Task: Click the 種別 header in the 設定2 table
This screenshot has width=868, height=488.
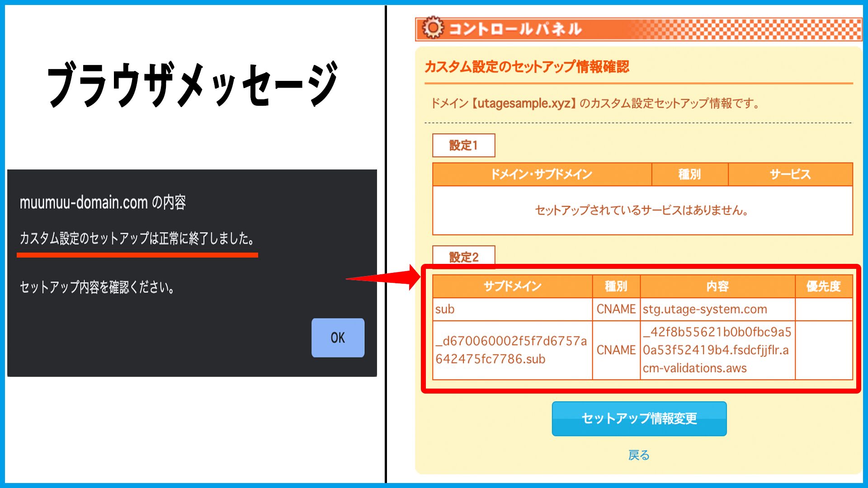Action: 616,286
